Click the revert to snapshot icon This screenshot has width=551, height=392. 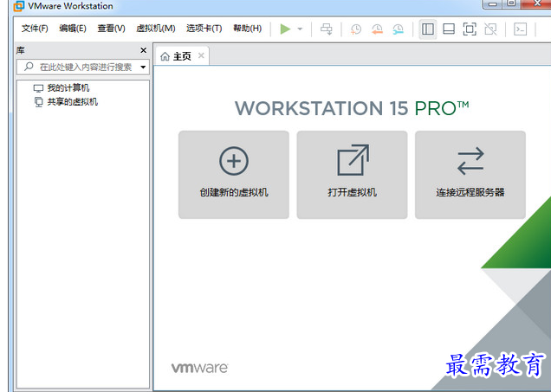click(x=377, y=29)
